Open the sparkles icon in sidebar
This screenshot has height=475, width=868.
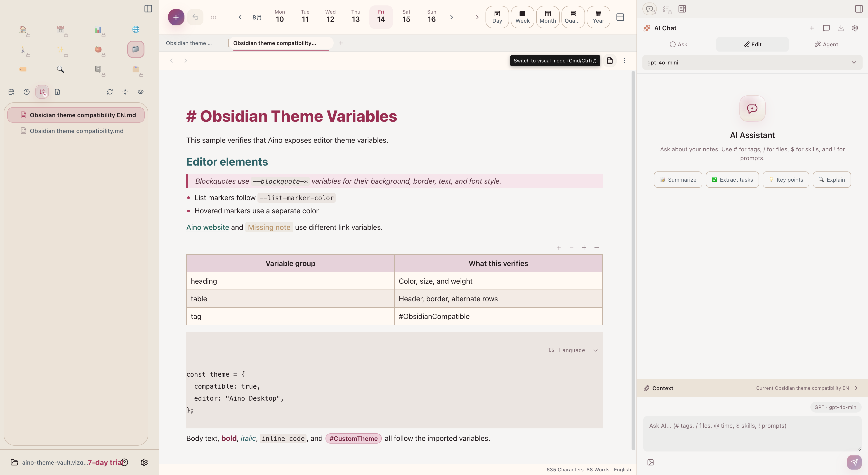coord(61,50)
